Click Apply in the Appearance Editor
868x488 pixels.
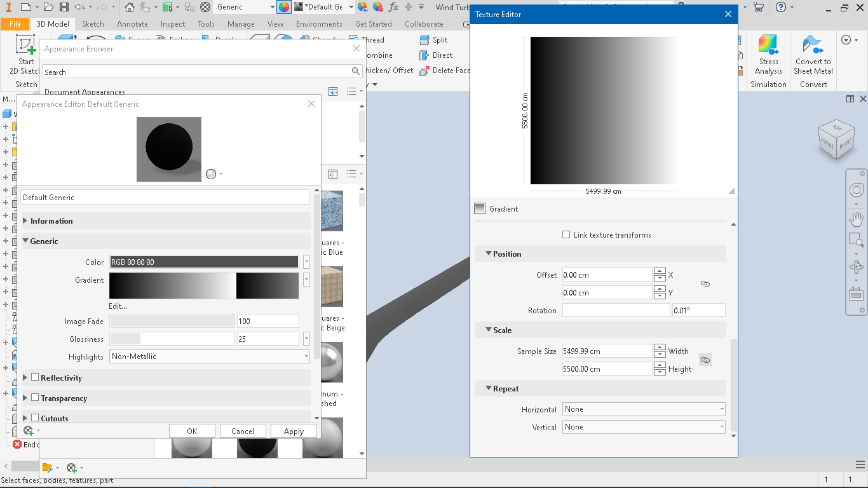(294, 431)
